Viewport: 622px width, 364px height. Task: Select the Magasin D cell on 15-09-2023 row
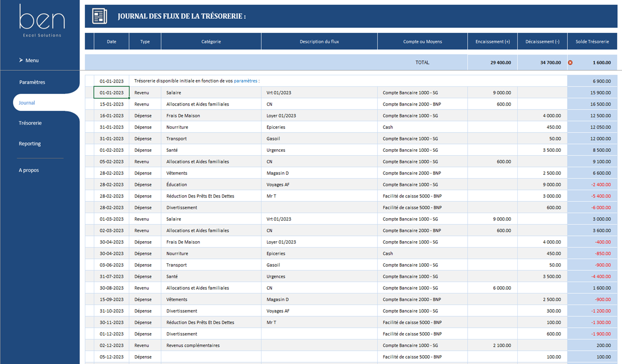pyautogui.click(x=319, y=299)
